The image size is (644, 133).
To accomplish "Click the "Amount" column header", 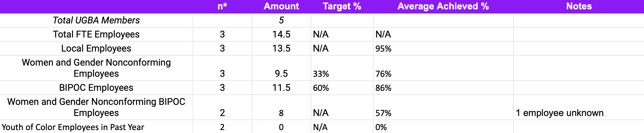I will [281, 6].
